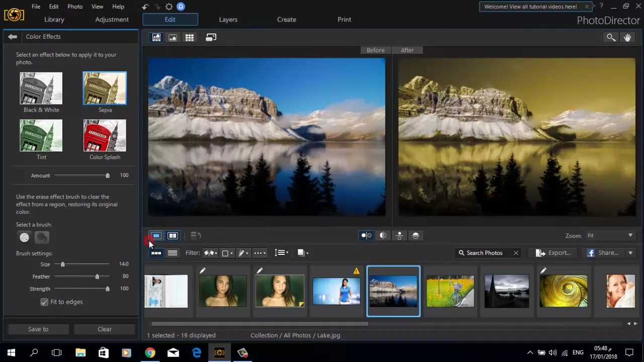Select split left/right before/after layout
The height and width of the screenshot is (362, 644).
click(383, 236)
